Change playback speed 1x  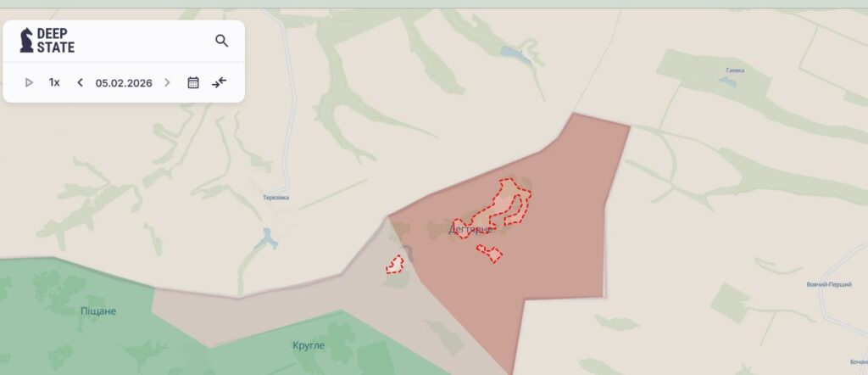[x=54, y=82]
